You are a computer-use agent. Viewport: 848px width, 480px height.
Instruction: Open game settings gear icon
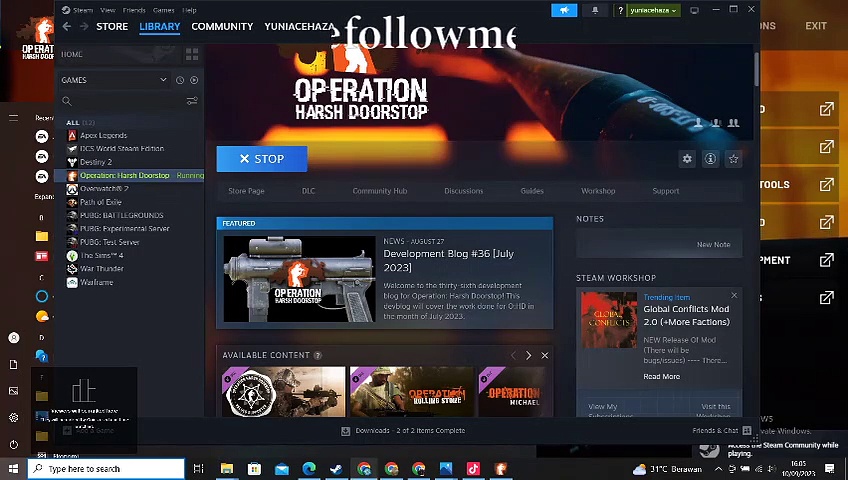coord(687,159)
